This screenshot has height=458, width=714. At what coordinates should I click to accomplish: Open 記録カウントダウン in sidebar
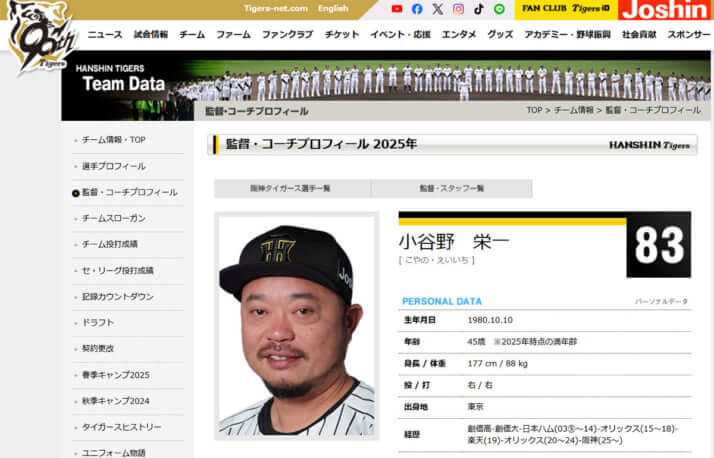point(117,296)
